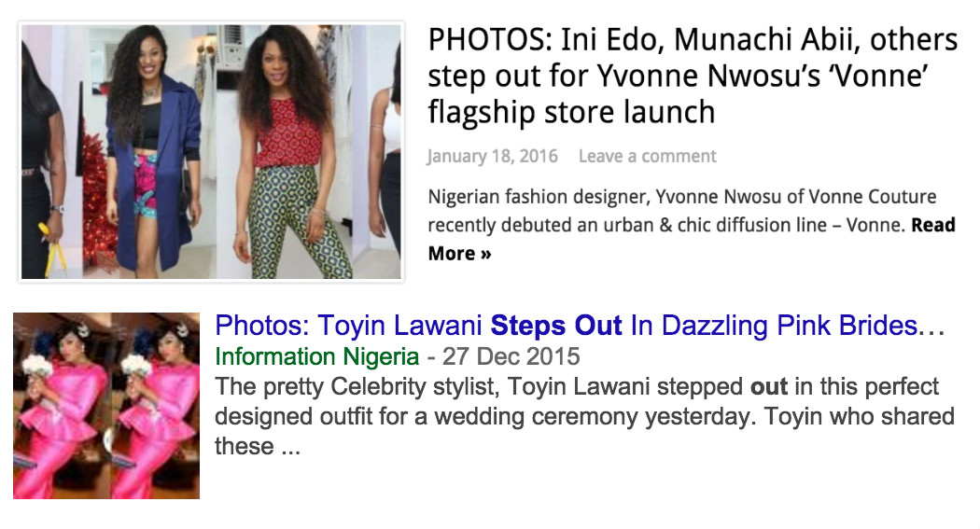Click 'flagship store launch' in the headline
Screen dimensions: 980x529
(571, 113)
